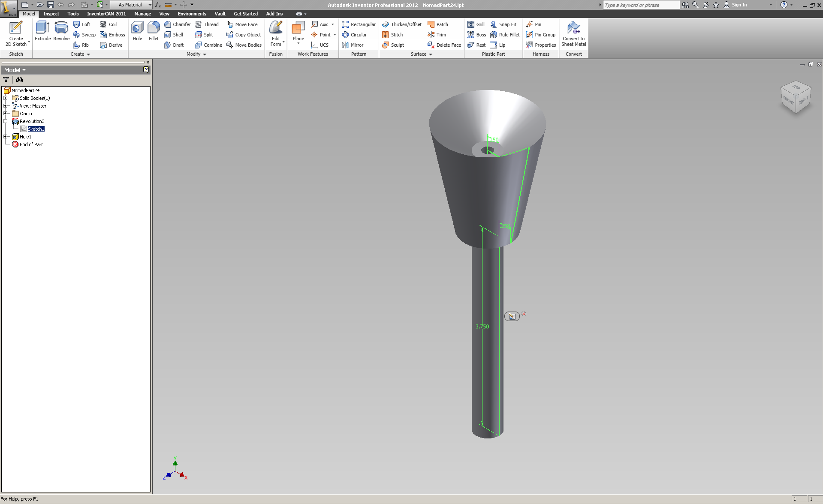This screenshot has height=504, width=823.
Task: Expand the Create panel dropdown
Action: click(80, 54)
